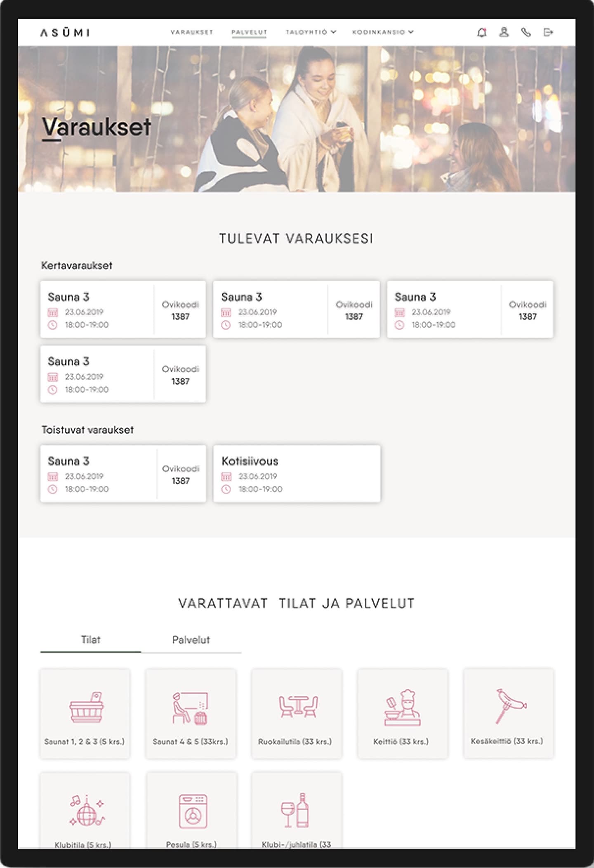Click the logout icon in header
The image size is (594, 868).
[548, 32]
